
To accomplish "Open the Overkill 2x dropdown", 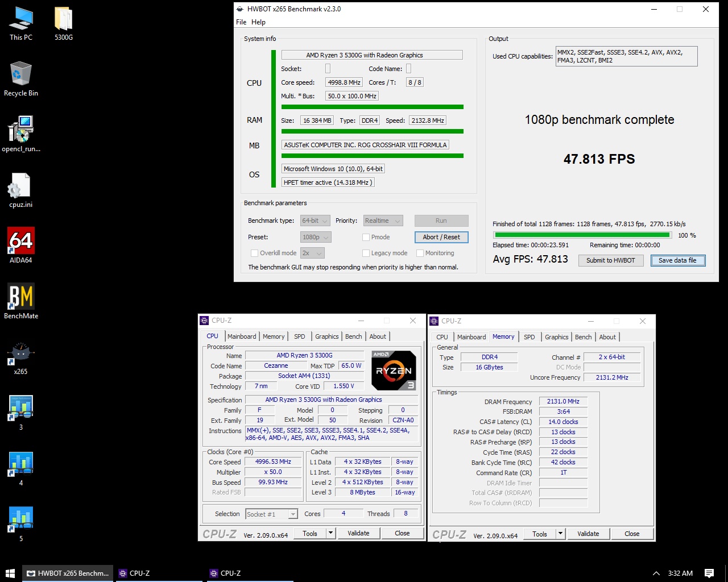I will tap(312, 253).
